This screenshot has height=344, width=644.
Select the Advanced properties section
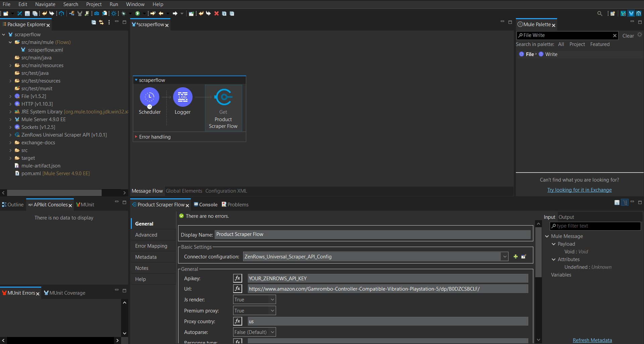[x=146, y=235]
